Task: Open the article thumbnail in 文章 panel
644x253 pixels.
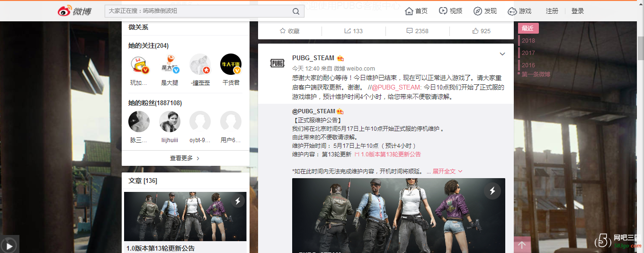Action: coord(185,217)
